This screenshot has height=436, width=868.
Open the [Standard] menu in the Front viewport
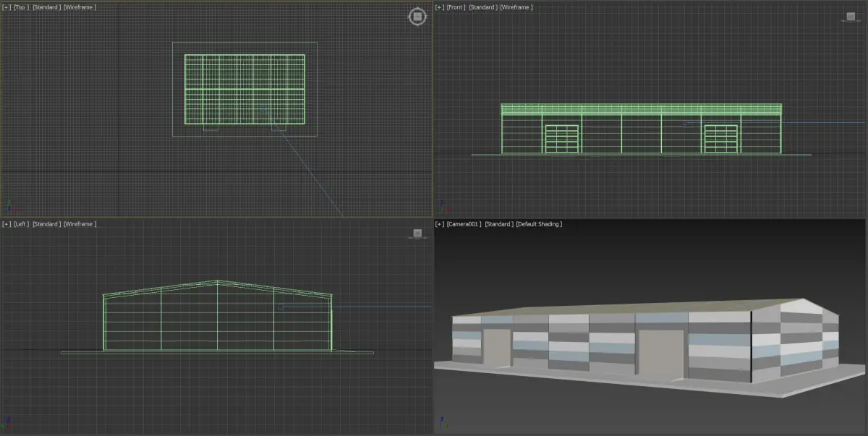tap(482, 7)
